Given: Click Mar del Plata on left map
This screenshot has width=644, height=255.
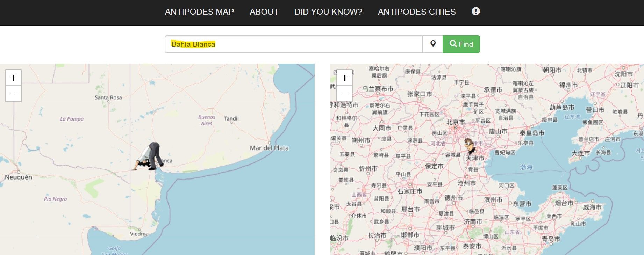Looking at the screenshot, I should (x=269, y=148).
